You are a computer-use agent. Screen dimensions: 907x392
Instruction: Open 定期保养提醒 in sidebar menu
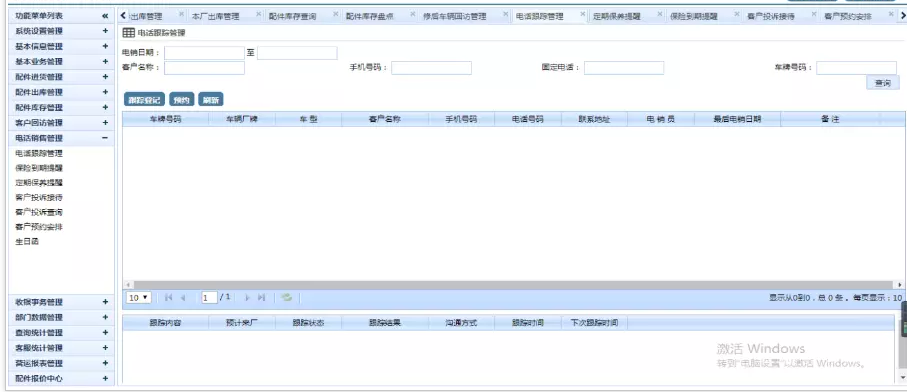39,183
